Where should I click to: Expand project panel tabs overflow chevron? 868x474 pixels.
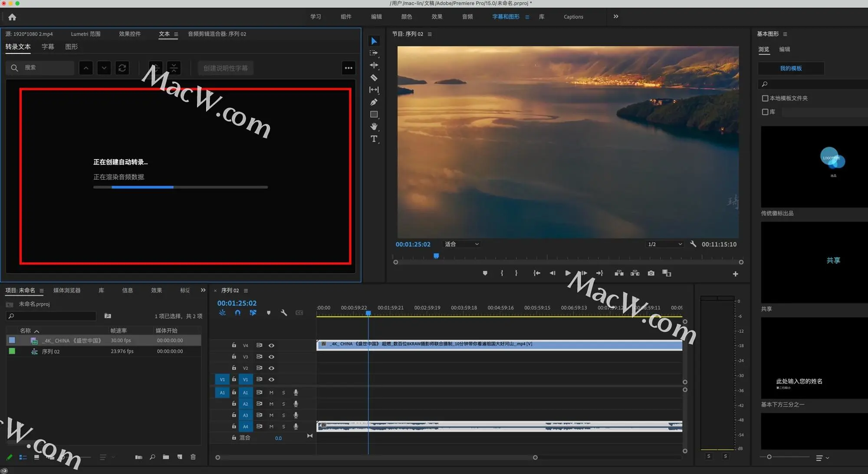(x=203, y=290)
